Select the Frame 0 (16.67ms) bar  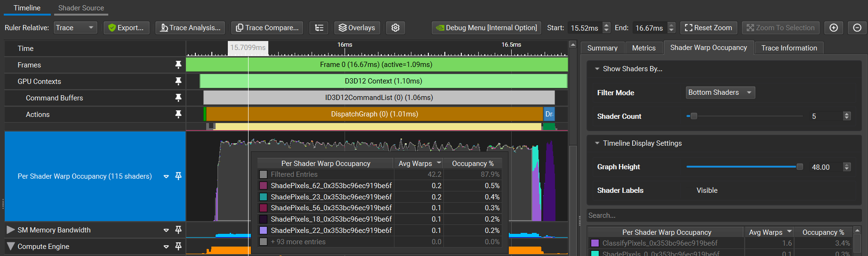(x=377, y=65)
